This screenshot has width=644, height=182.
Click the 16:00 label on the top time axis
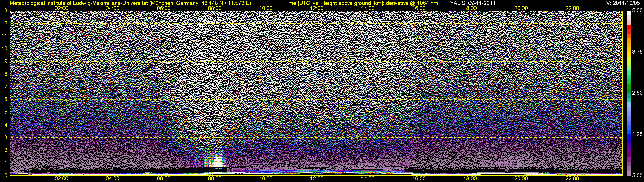coord(419,8)
